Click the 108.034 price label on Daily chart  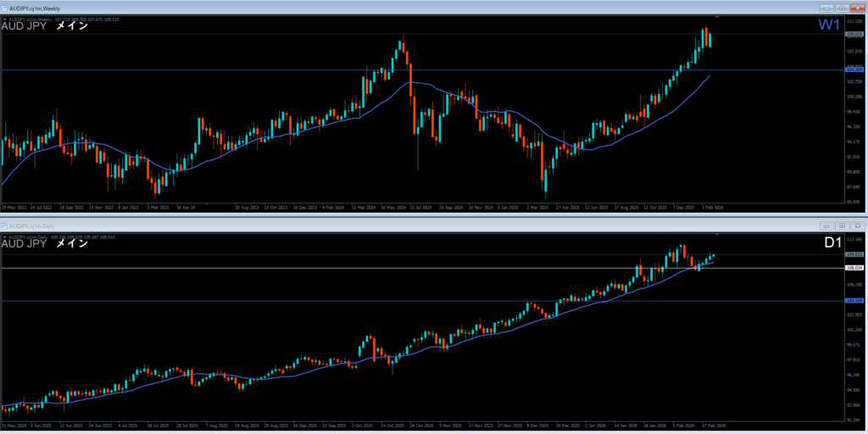(854, 269)
